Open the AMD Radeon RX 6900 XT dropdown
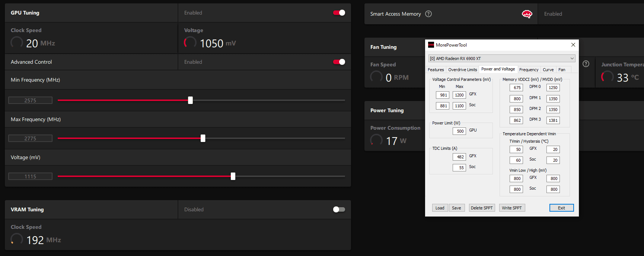 [502, 59]
